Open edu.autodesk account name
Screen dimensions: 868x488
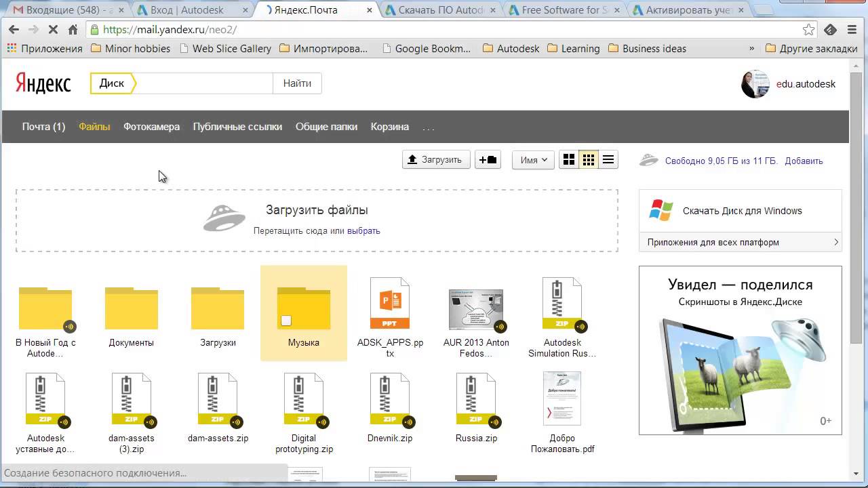coord(806,84)
